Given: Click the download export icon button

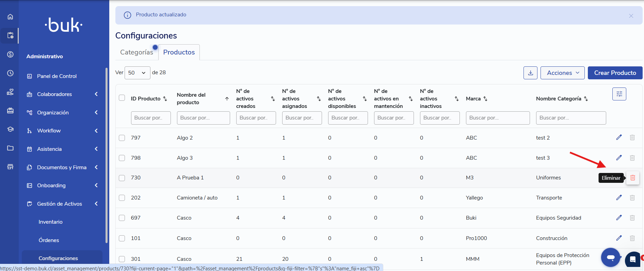Looking at the screenshot, I should click(530, 73).
